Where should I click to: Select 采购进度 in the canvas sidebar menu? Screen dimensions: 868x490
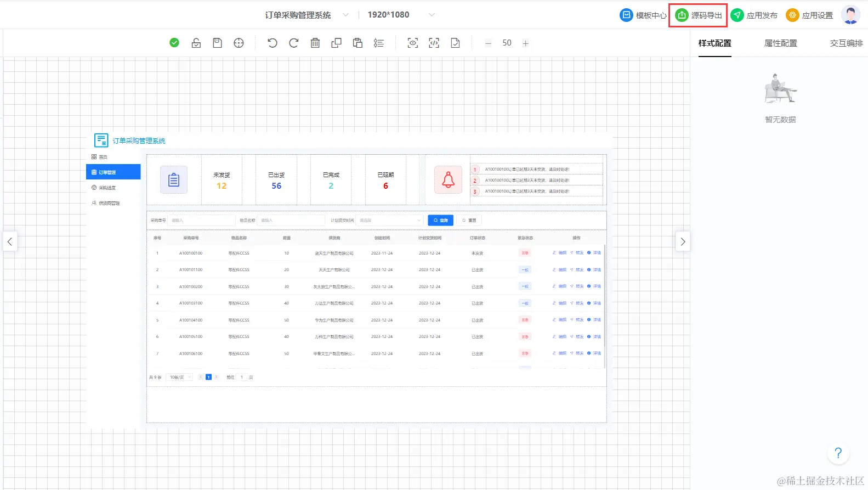coord(113,188)
